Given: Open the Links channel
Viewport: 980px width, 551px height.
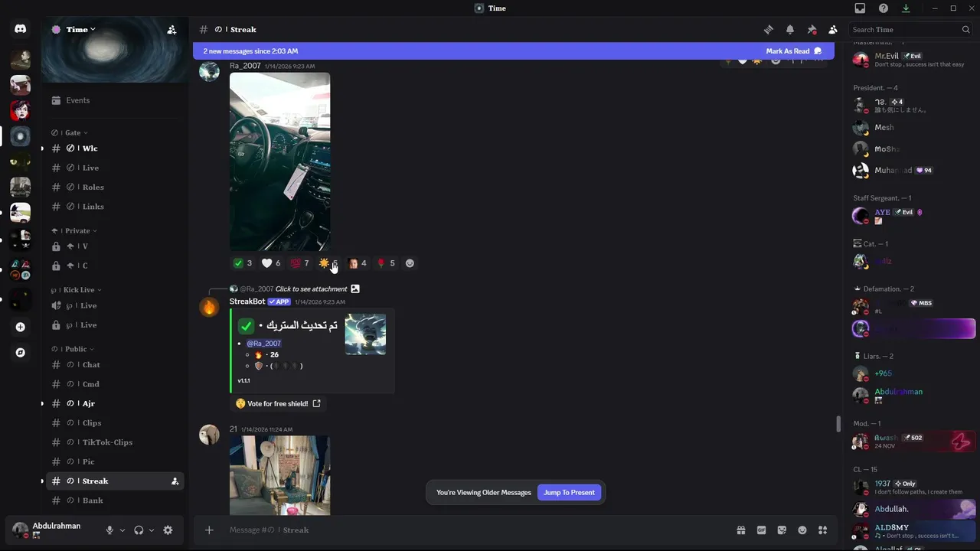Looking at the screenshot, I should (x=115, y=207).
